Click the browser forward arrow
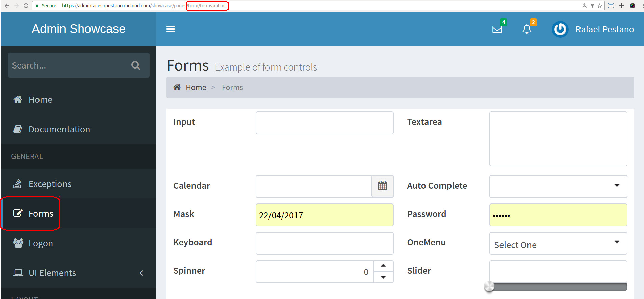Screen dimensions: 644x299 tap(17, 6)
